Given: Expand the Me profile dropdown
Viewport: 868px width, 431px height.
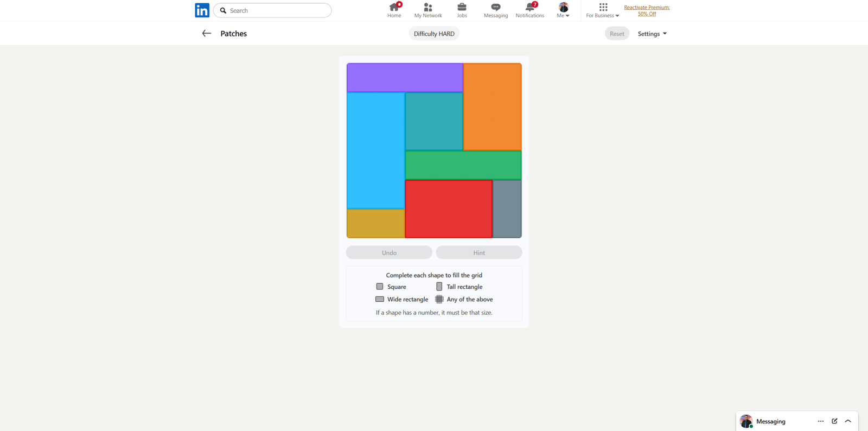Looking at the screenshot, I should tap(563, 10).
